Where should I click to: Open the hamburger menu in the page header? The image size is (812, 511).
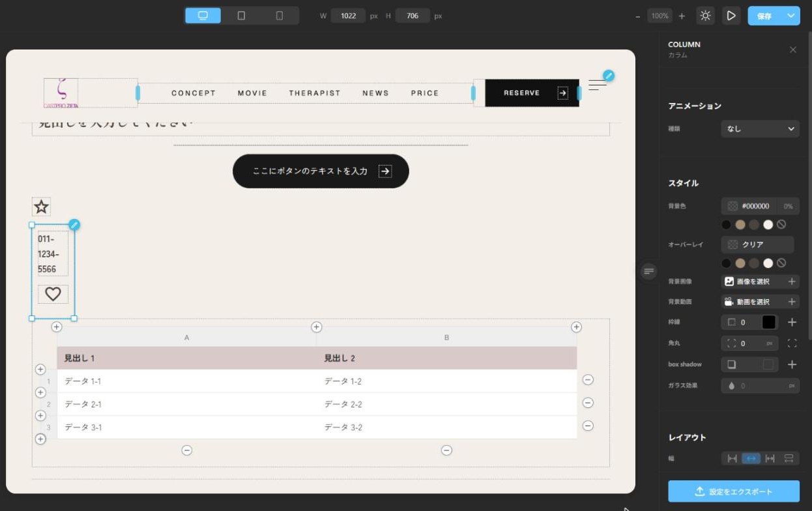596,85
